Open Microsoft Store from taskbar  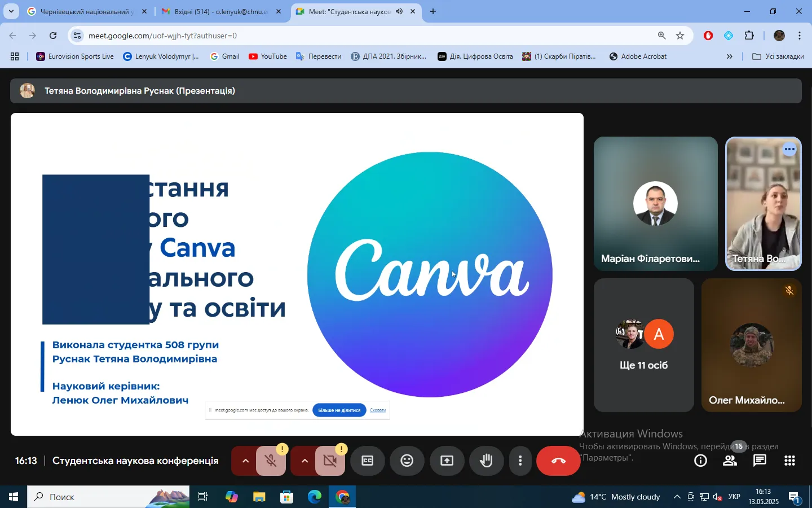(286, 497)
